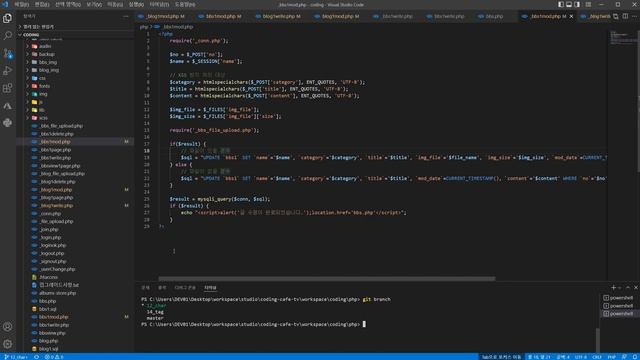640x360 pixels.
Task: Click the terminal vertical scrollbar
Action: point(598,339)
